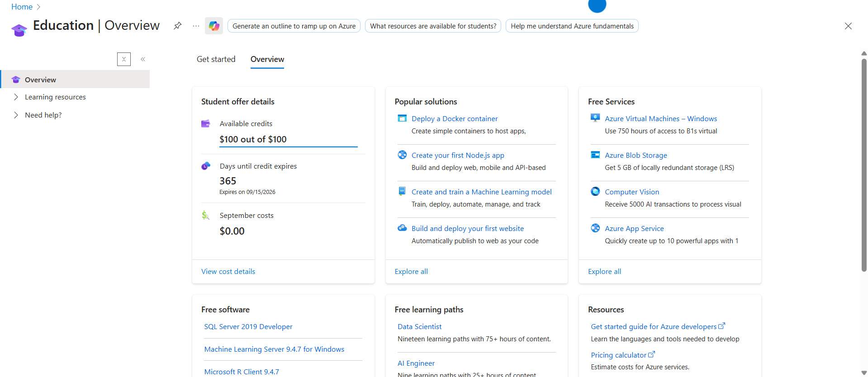Viewport: 868px width, 377px height.
Task: Click the scrollbar down arrow
Action: coord(864,373)
